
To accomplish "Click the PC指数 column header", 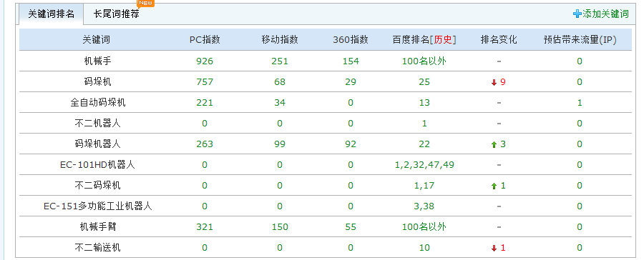I will pyautogui.click(x=205, y=40).
